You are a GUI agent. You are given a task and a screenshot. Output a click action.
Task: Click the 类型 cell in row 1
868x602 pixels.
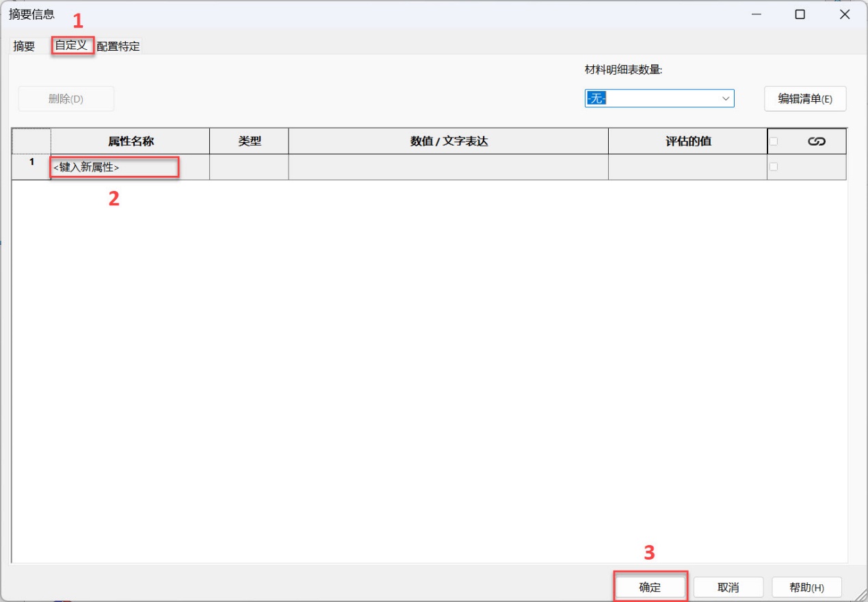pyautogui.click(x=249, y=167)
